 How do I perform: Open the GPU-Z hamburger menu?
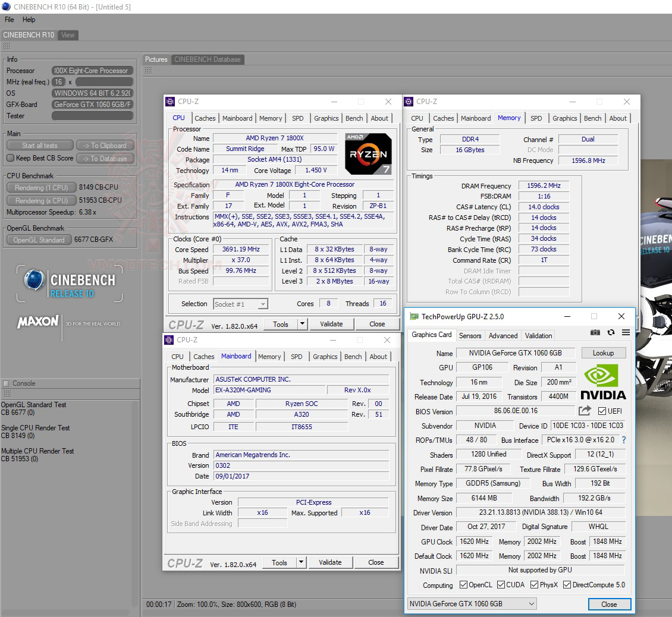(625, 333)
